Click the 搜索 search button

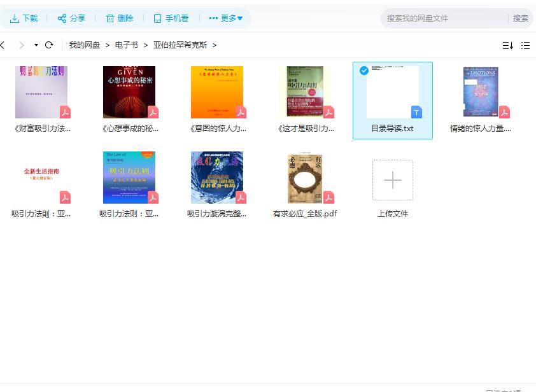pos(521,18)
